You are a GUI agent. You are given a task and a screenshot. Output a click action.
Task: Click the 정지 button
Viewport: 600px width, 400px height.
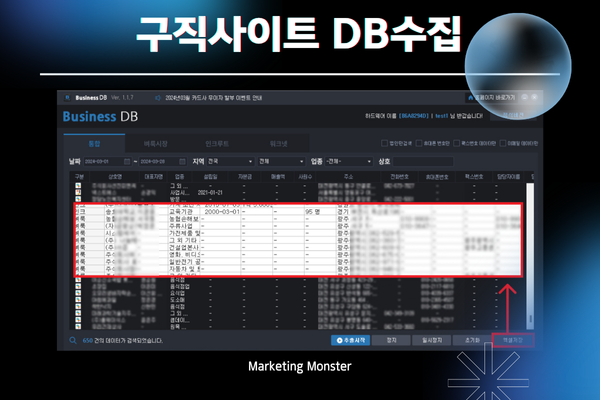[391, 340]
